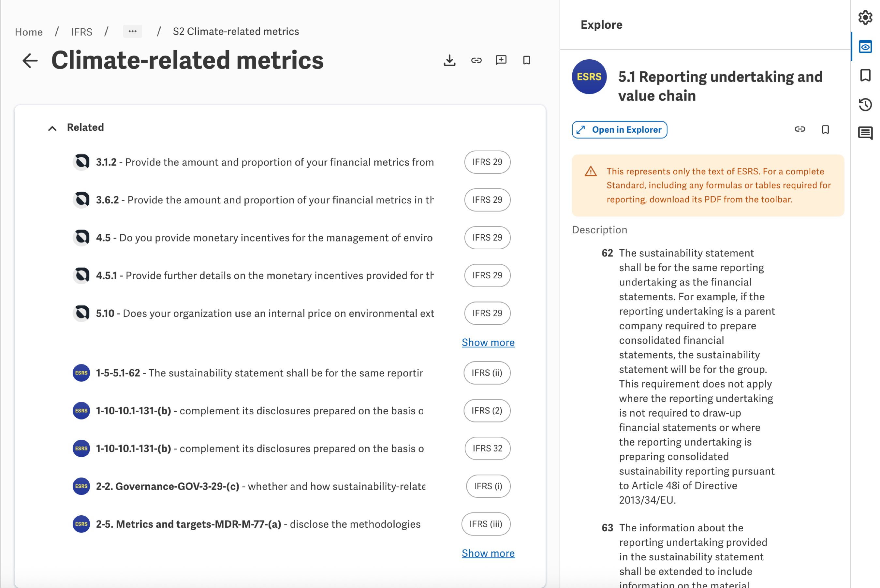This screenshot has height=588, width=880.
Task: Open 3.6.2 financial metrics question
Action: [265, 200]
